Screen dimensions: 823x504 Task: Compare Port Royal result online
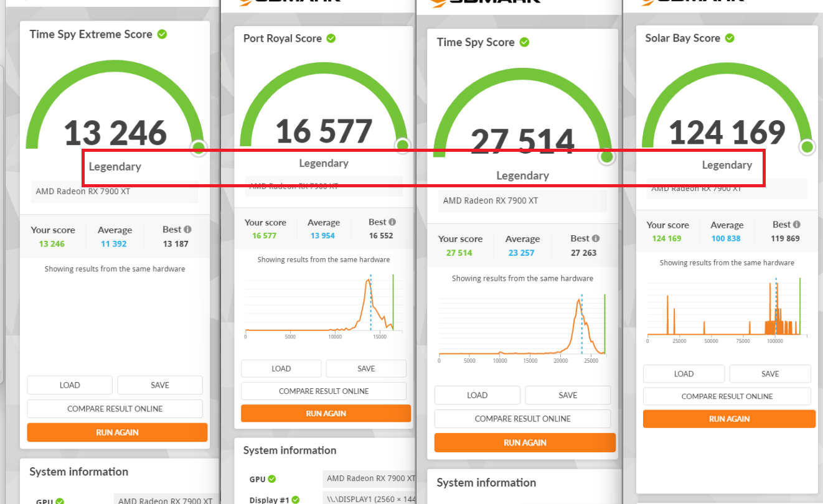click(324, 391)
